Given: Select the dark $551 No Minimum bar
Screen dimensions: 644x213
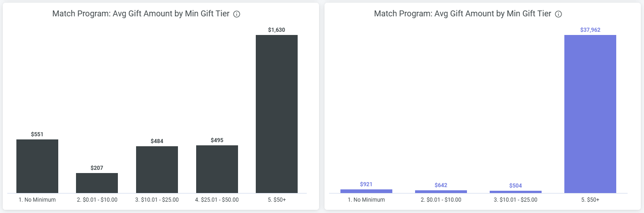Looking at the screenshot, I should click(x=37, y=166).
